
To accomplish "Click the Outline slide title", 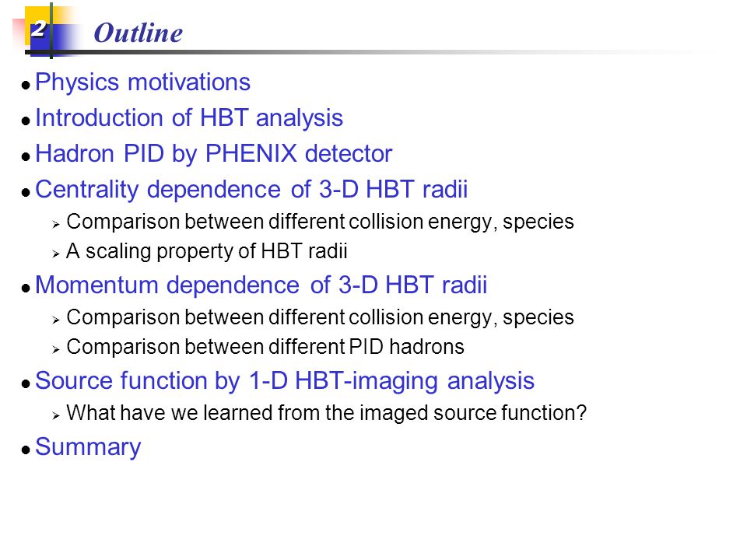I will pos(139,33).
